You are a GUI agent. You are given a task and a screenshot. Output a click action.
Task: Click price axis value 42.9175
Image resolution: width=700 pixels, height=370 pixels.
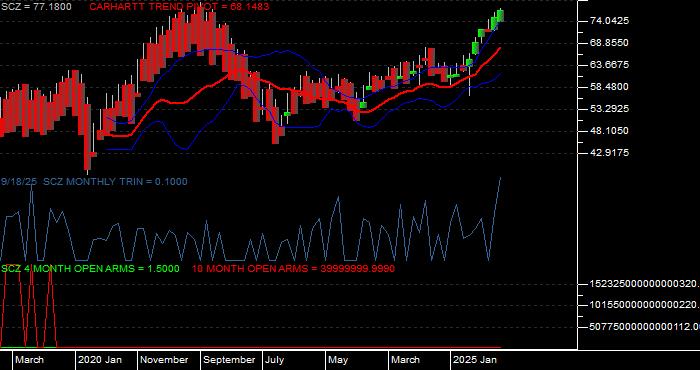point(609,153)
